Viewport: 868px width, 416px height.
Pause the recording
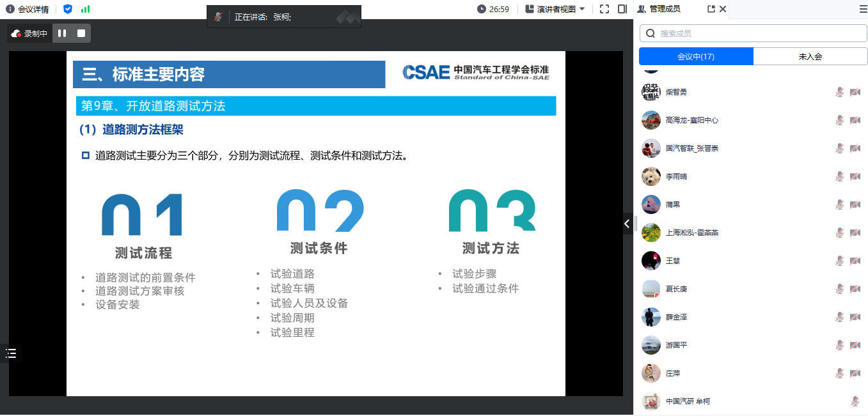click(x=62, y=33)
